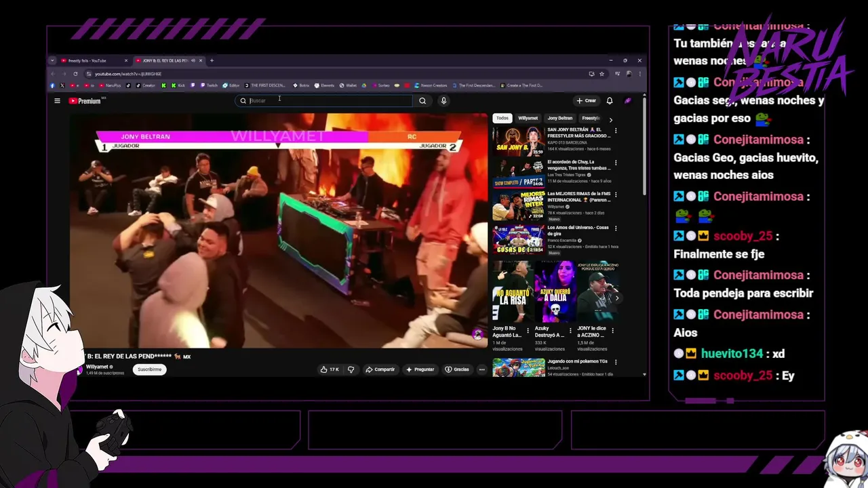Open new browser tab with plus

click(212, 60)
